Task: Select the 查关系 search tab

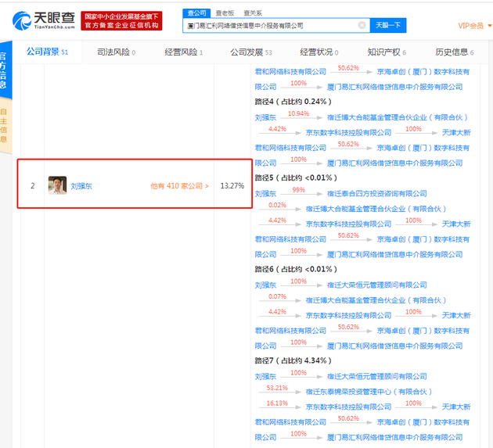Action: click(x=253, y=13)
